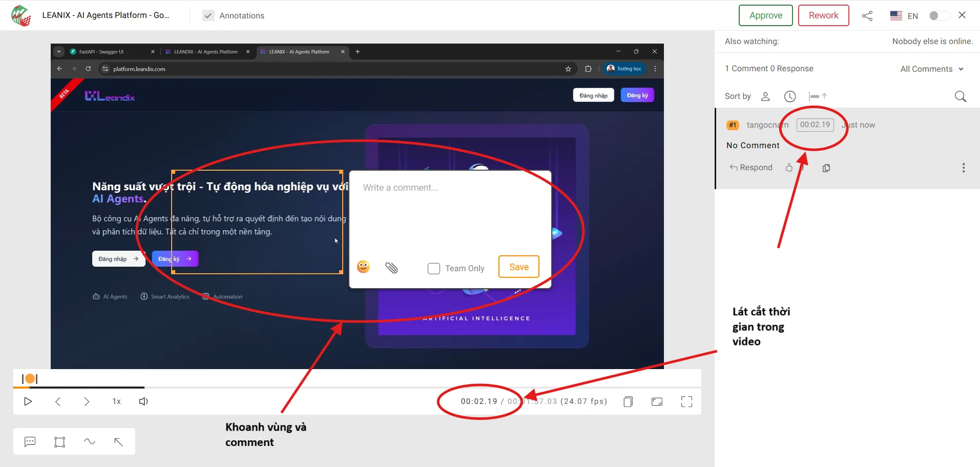Click the Leandix logo in the video
Viewport: 980px width, 467px height.
click(x=110, y=96)
